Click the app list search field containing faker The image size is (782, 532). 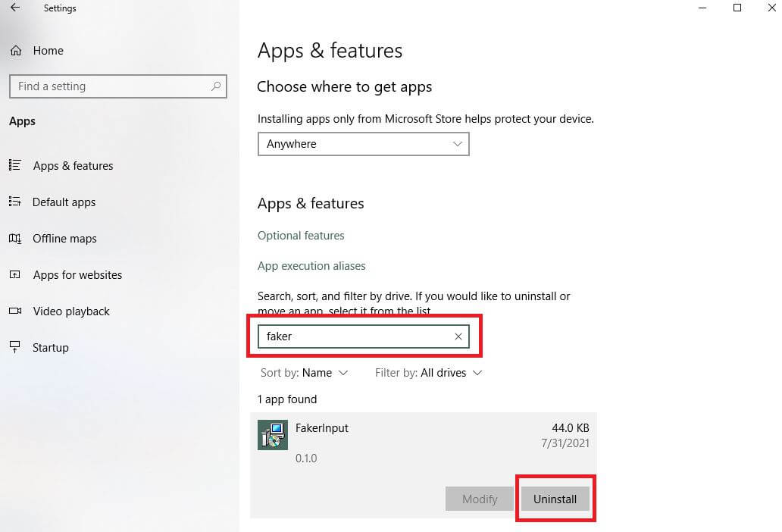coord(363,336)
